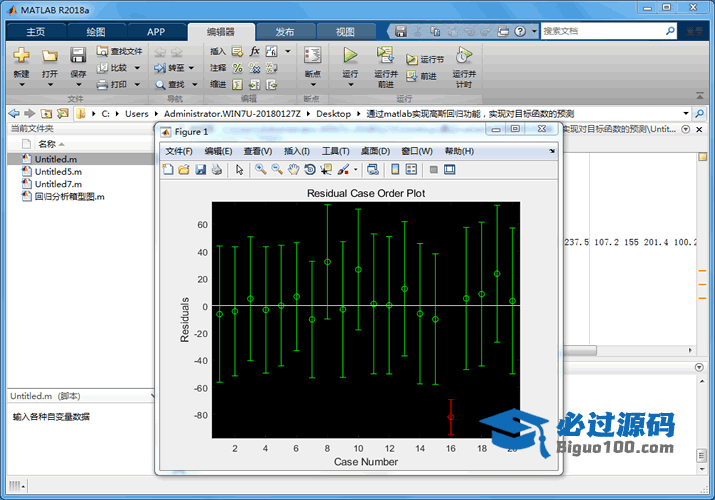The image size is (715, 500).
Task: Open 文件(F) menu in Figure 1
Action: pyautogui.click(x=179, y=151)
